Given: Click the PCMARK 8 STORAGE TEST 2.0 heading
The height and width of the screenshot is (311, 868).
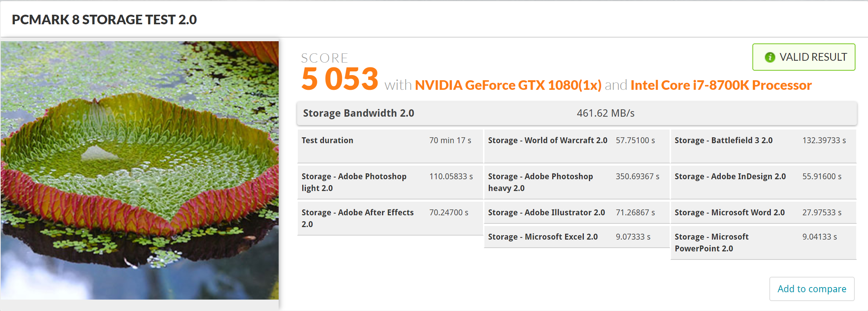Looking at the screenshot, I should [104, 20].
